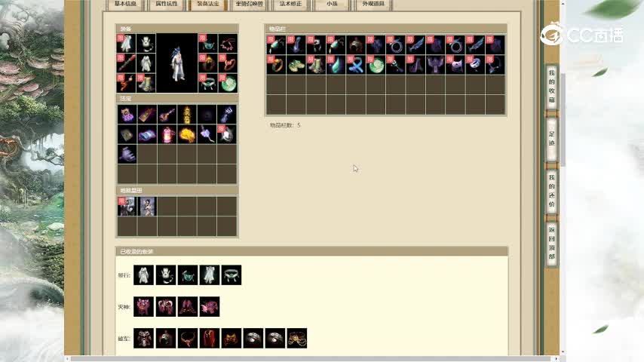Inspect the blue ribbon item in inventory

click(x=356, y=65)
